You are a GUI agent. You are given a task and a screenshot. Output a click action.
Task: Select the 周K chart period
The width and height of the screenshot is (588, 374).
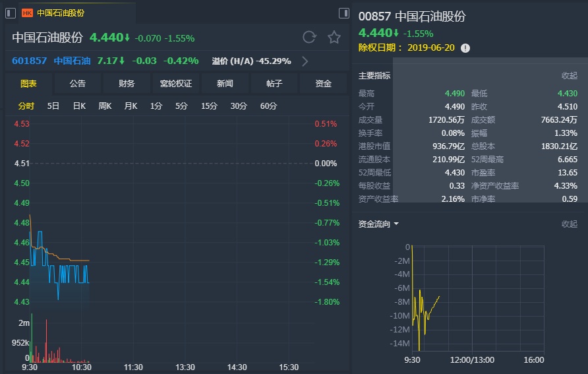(105, 106)
